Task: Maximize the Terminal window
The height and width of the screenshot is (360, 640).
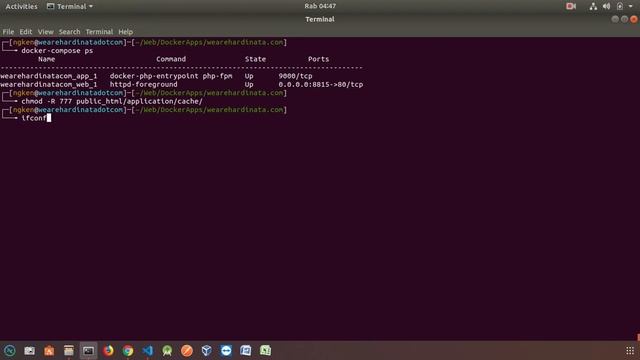Action: (x=624, y=19)
